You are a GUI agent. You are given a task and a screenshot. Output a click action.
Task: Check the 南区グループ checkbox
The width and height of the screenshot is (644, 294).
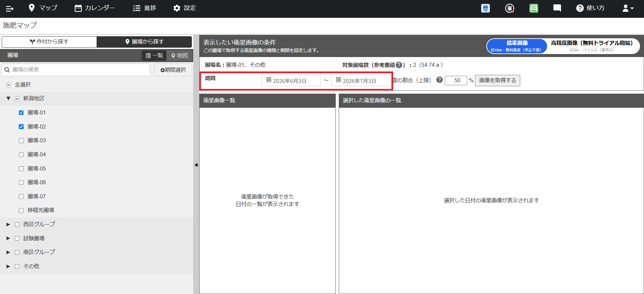17,252
